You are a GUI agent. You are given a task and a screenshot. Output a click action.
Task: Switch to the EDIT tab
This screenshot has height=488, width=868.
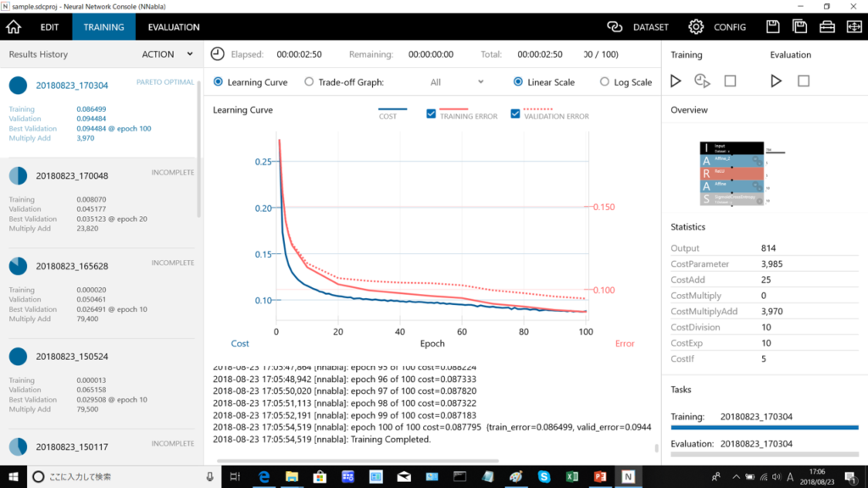click(49, 26)
